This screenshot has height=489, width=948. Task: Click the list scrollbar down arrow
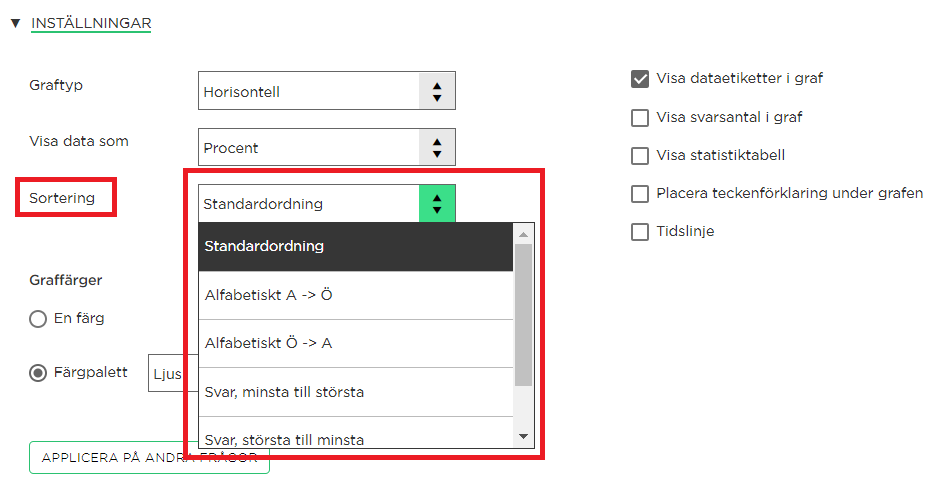coord(524,436)
